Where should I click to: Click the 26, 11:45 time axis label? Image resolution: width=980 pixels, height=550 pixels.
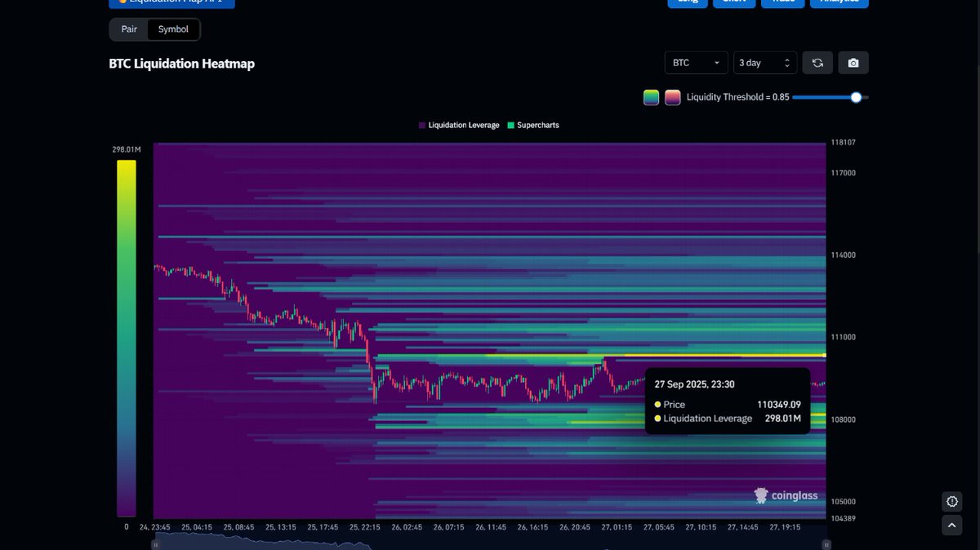[491, 527]
